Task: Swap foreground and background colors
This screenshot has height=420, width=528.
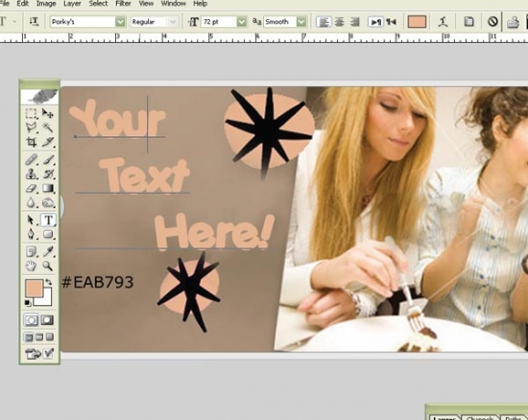Action: click(x=49, y=282)
